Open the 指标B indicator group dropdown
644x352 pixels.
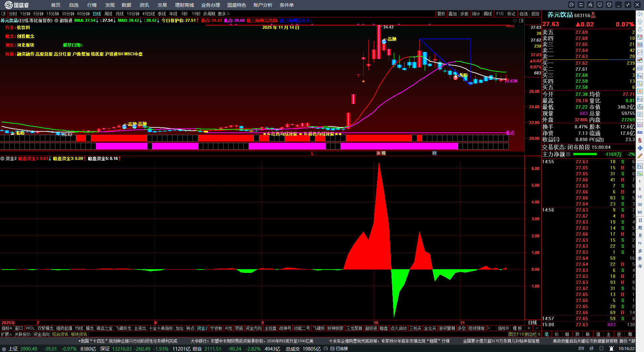coord(503,328)
